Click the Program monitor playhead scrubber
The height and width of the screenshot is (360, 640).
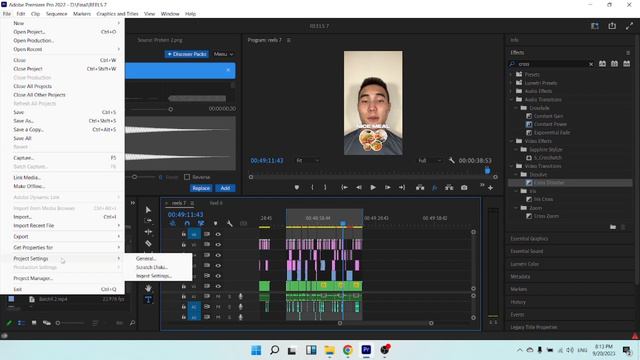tap(487, 171)
